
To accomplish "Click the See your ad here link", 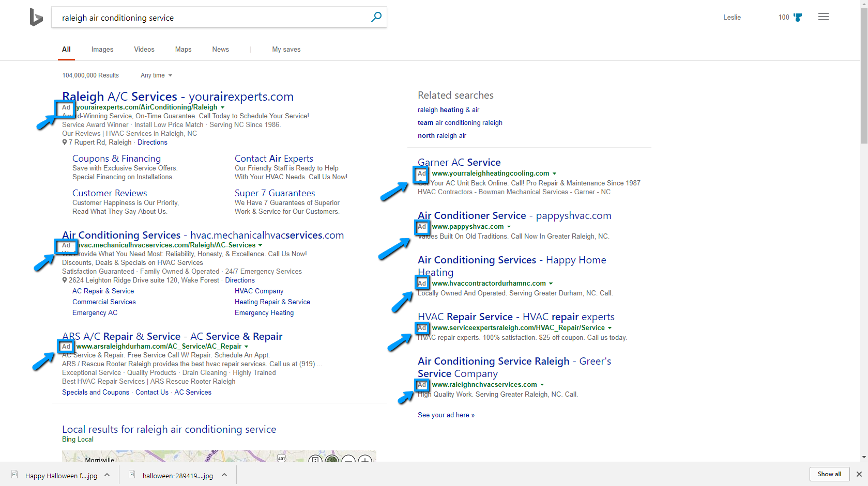I will [445, 415].
